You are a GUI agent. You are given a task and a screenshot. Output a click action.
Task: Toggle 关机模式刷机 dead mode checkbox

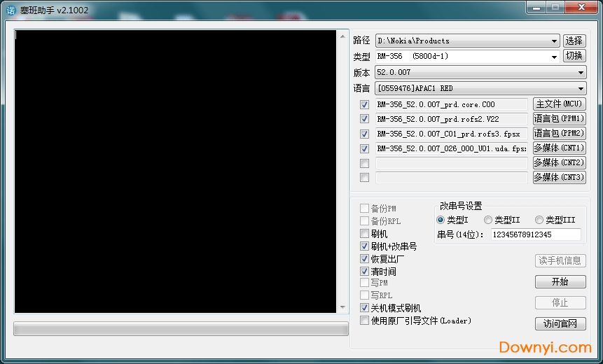coord(364,308)
